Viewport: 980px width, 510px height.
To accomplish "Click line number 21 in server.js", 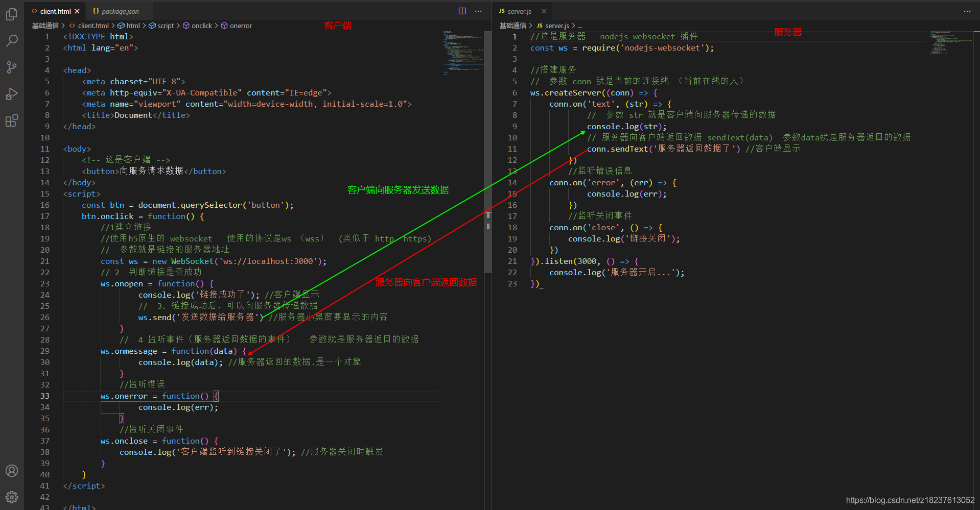I will [x=512, y=261].
